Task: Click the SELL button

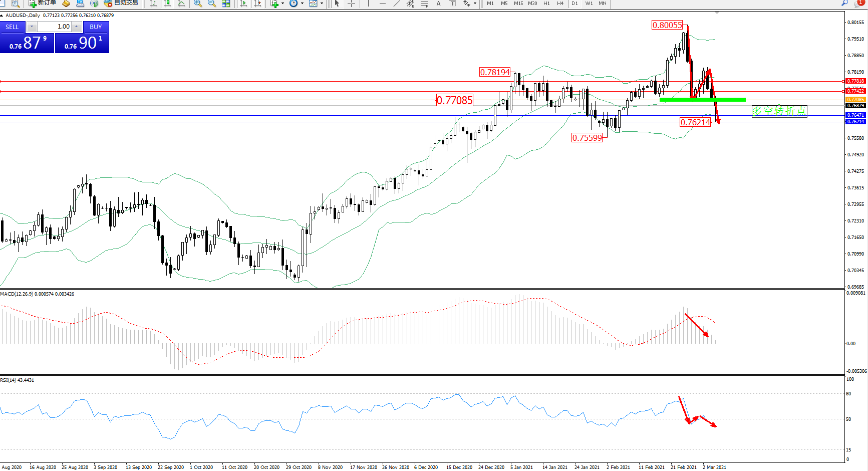Action: pyautogui.click(x=12, y=27)
